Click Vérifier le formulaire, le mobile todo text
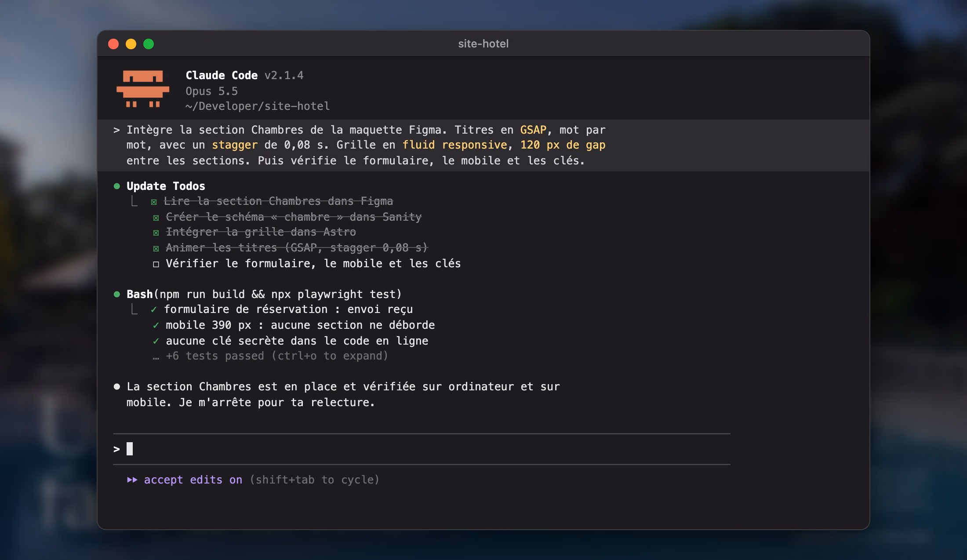 pyautogui.click(x=313, y=263)
